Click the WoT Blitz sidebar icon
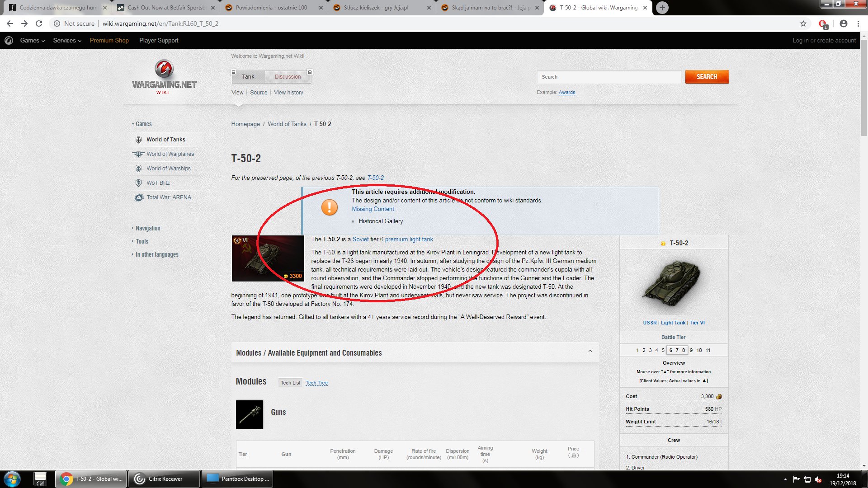868x488 pixels. click(x=139, y=183)
